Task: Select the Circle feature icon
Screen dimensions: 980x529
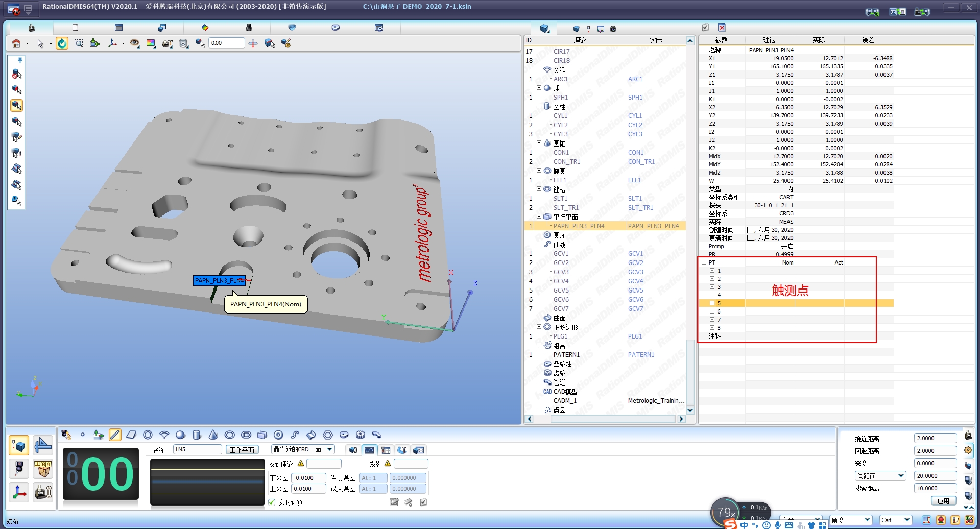Action: click(x=148, y=435)
